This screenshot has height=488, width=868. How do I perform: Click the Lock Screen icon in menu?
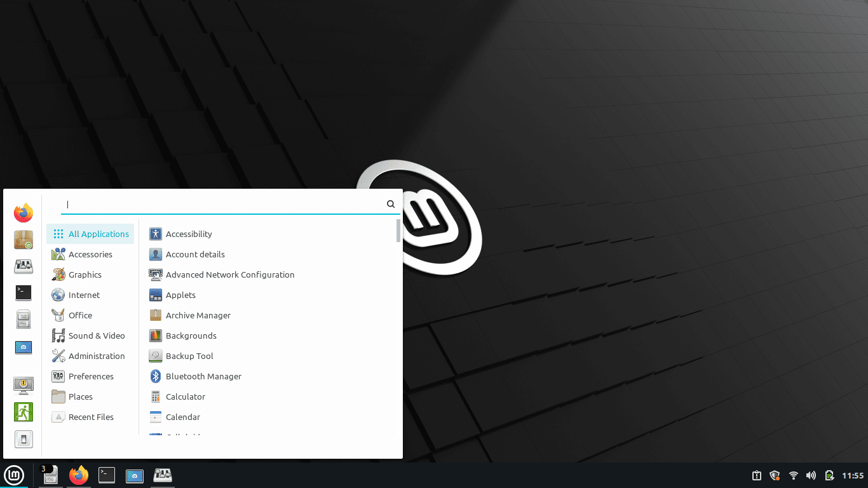click(x=24, y=384)
